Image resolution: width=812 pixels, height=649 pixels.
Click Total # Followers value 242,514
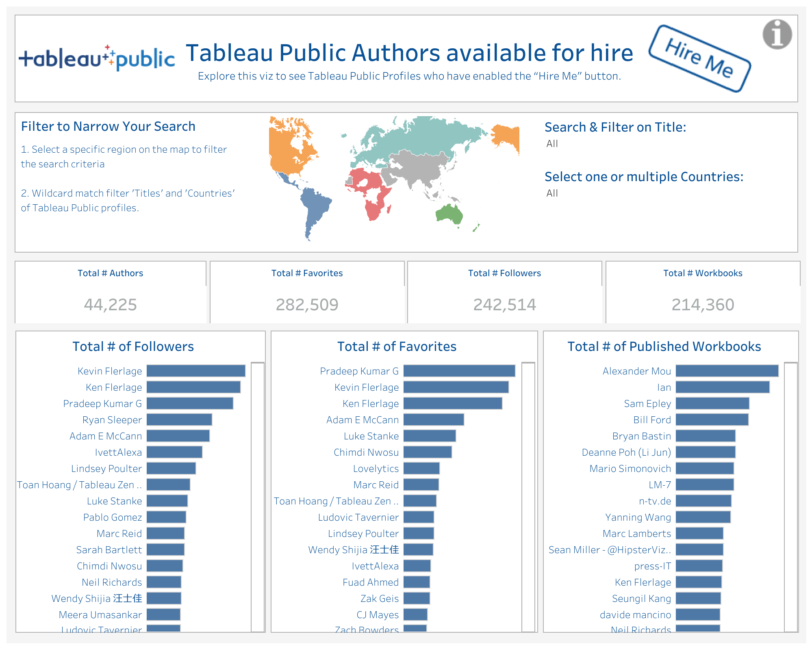(505, 305)
